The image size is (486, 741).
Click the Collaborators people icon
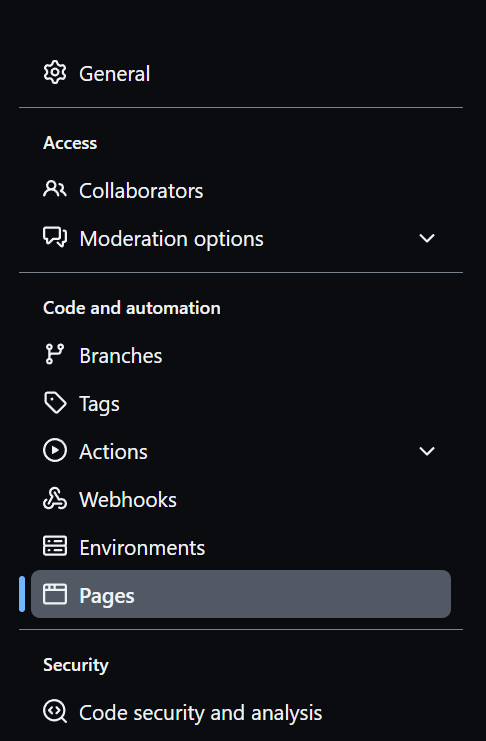(55, 189)
